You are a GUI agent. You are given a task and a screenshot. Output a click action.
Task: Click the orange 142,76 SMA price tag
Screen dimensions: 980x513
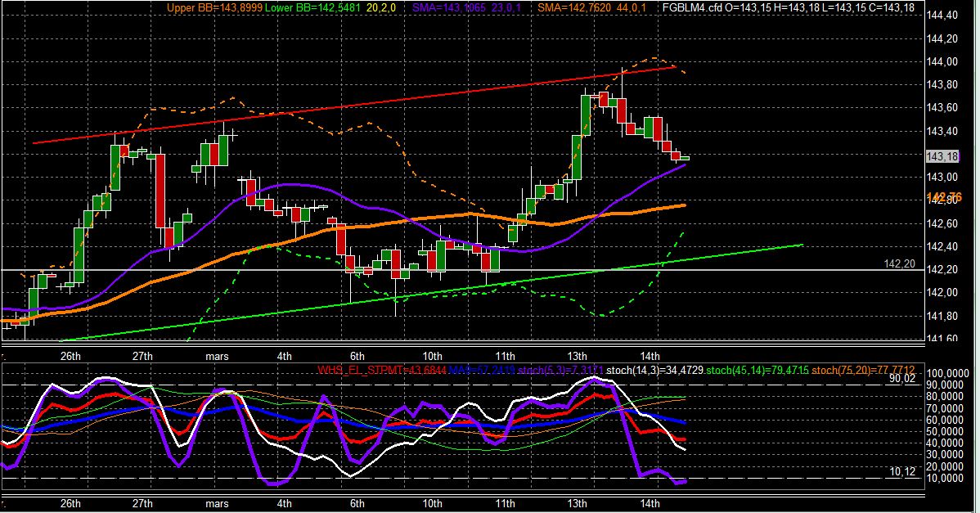[944, 198]
